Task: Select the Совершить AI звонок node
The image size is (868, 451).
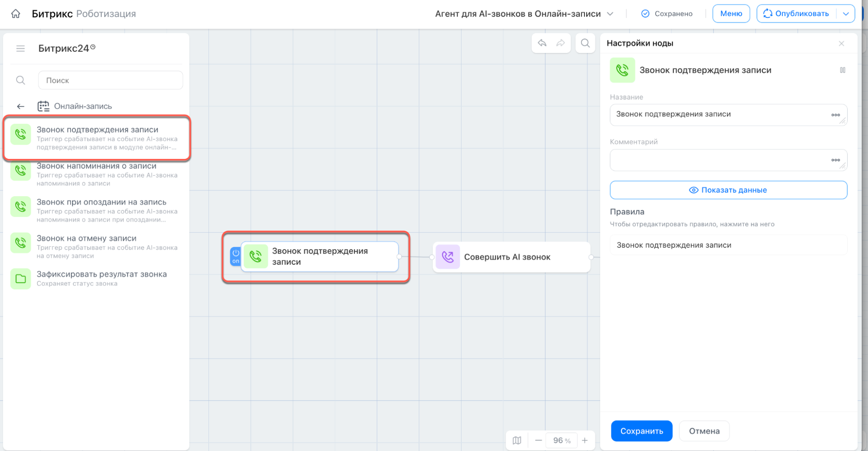Action: (512, 257)
